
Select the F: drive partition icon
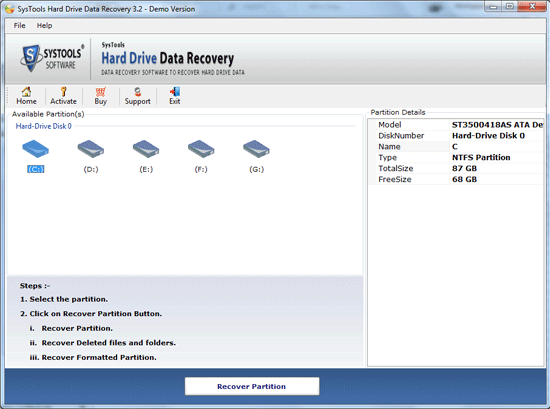click(x=201, y=149)
